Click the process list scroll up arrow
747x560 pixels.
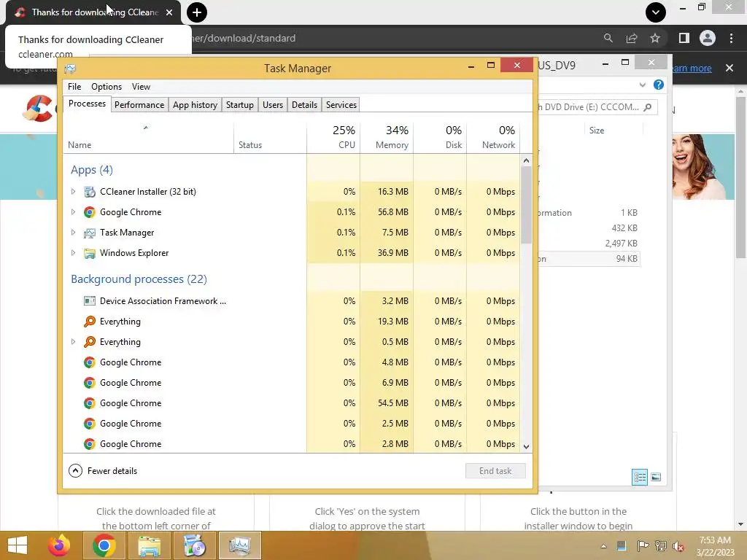(526, 160)
